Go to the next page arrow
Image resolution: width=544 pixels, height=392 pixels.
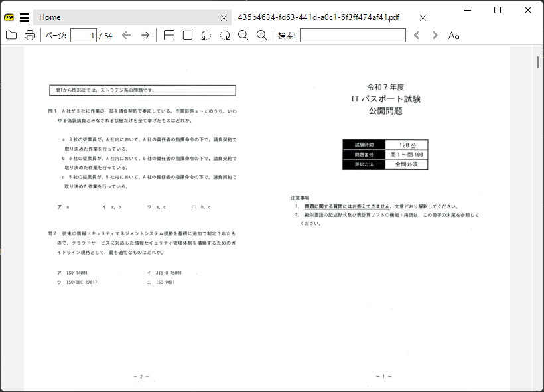pyautogui.click(x=145, y=35)
